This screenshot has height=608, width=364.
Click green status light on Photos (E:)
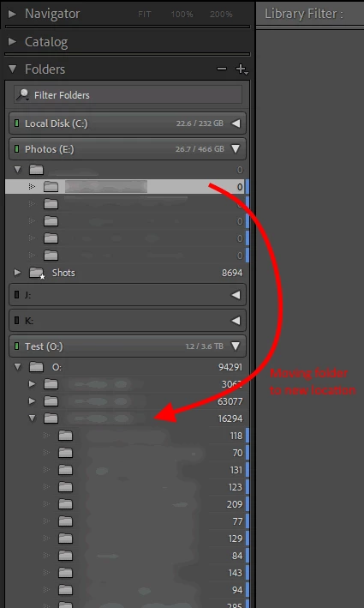point(16,149)
